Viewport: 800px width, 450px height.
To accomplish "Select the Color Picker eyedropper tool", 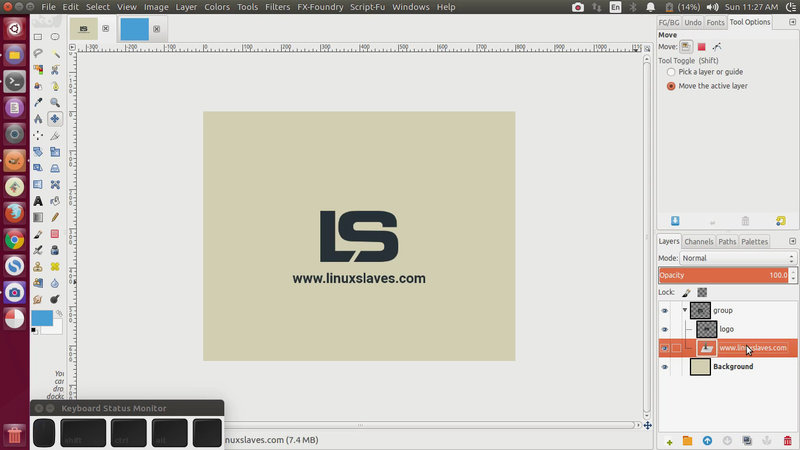I will [38, 103].
